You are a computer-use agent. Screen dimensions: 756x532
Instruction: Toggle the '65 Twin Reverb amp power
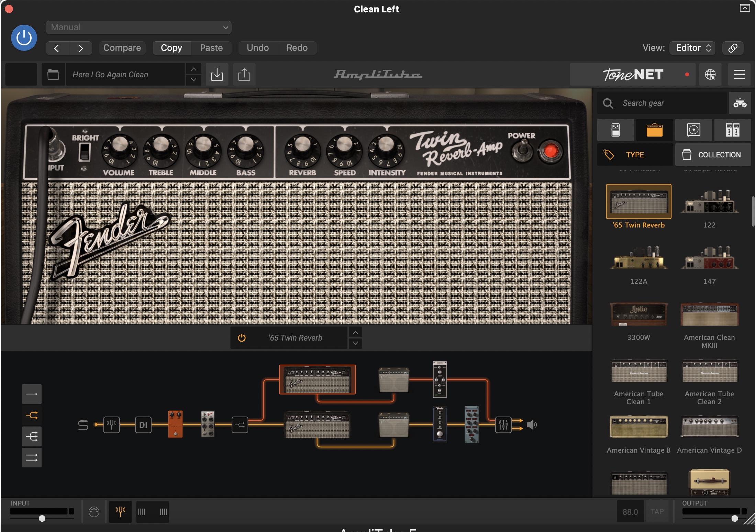[x=242, y=338]
